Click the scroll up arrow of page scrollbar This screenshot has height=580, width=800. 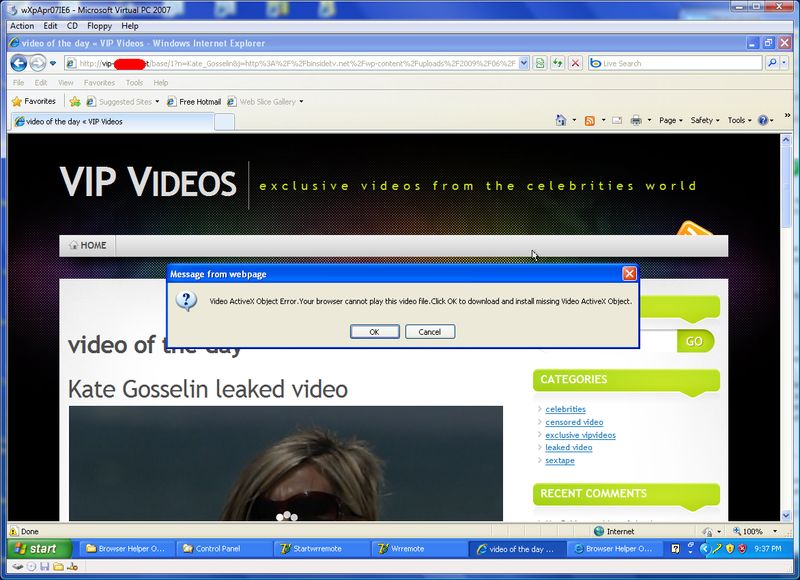click(x=786, y=140)
